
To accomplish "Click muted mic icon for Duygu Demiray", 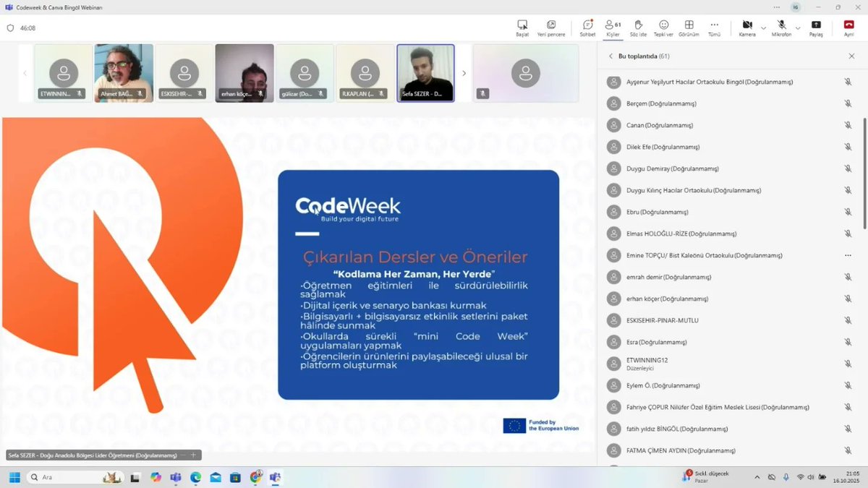I will coord(848,168).
